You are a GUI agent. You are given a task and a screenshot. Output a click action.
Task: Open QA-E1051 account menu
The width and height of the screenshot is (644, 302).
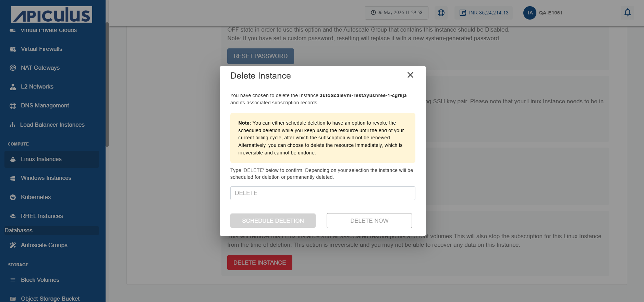(x=550, y=13)
